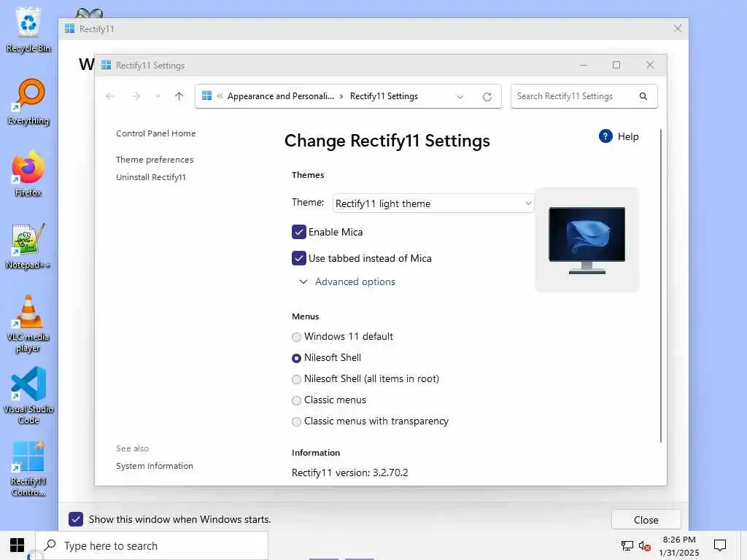Select Windows 11 default menus option

(x=296, y=337)
